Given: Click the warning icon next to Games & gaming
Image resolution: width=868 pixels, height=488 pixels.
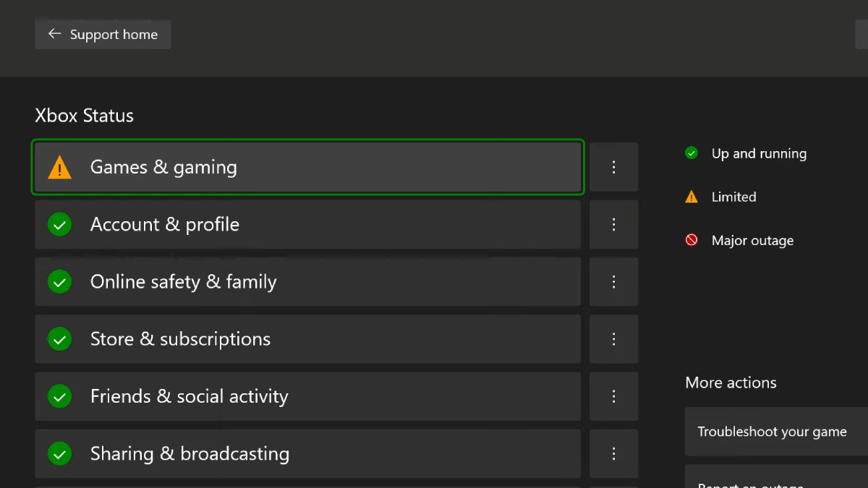Looking at the screenshot, I should pyautogui.click(x=61, y=167).
